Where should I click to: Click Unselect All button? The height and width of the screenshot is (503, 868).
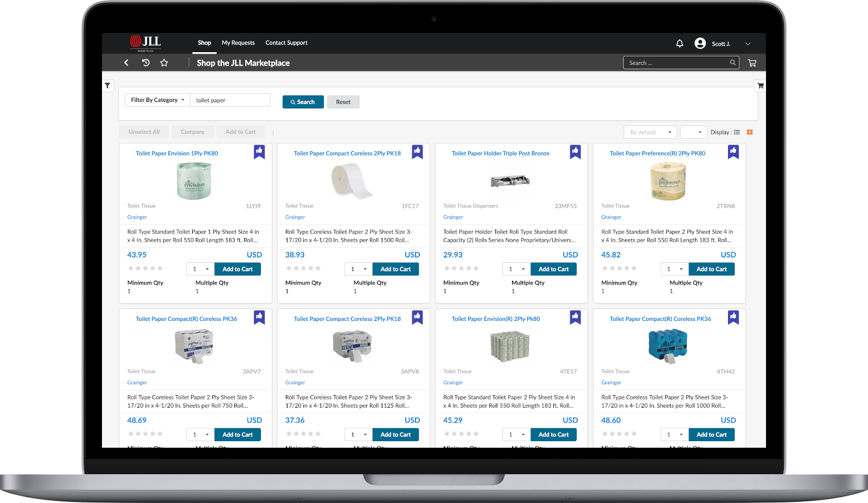144,132
